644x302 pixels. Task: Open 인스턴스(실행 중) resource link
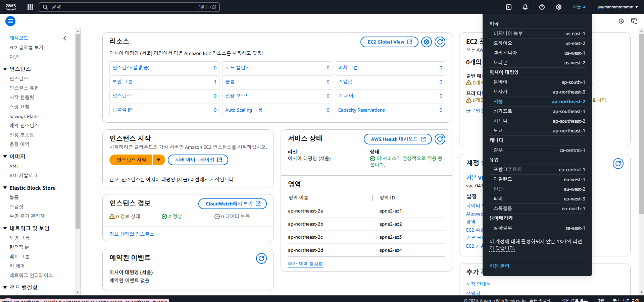click(131, 68)
